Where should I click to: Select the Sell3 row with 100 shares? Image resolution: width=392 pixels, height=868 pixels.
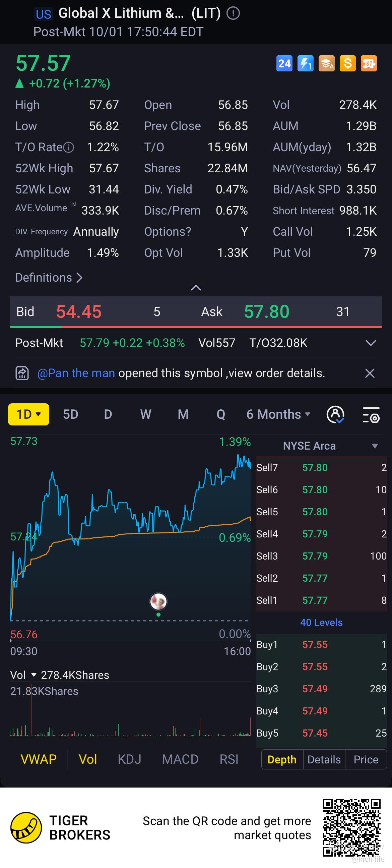tap(321, 556)
